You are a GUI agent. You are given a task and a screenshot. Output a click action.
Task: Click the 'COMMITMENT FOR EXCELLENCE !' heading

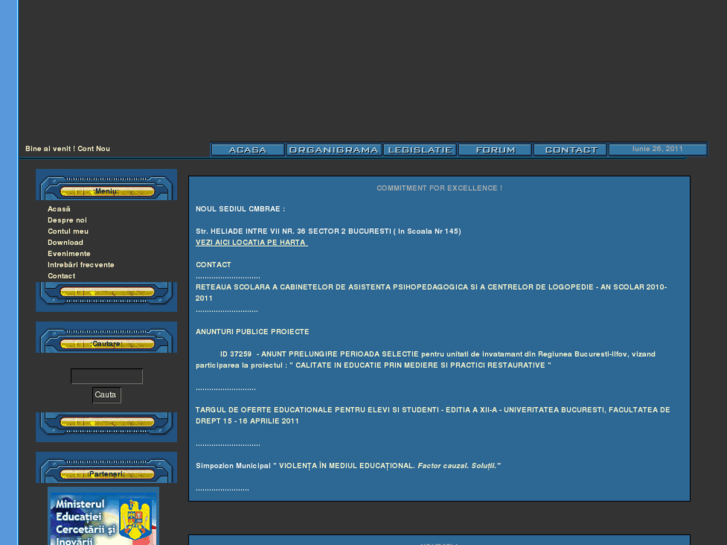pyautogui.click(x=439, y=188)
